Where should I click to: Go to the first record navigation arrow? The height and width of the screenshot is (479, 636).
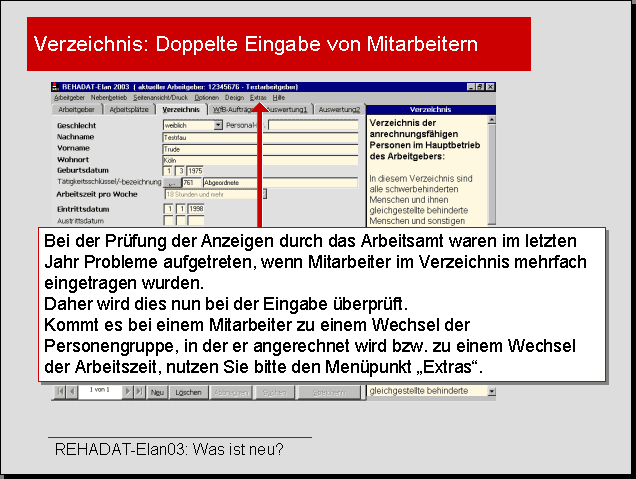click(59, 393)
